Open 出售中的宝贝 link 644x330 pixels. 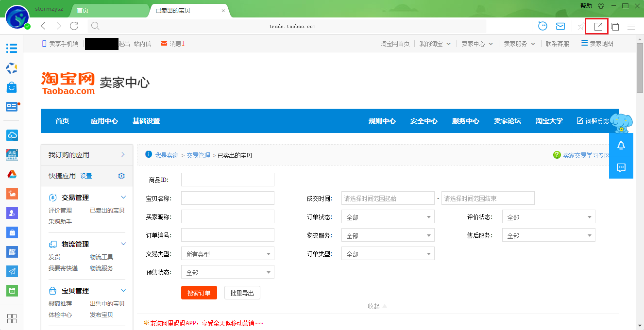(x=107, y=303)
